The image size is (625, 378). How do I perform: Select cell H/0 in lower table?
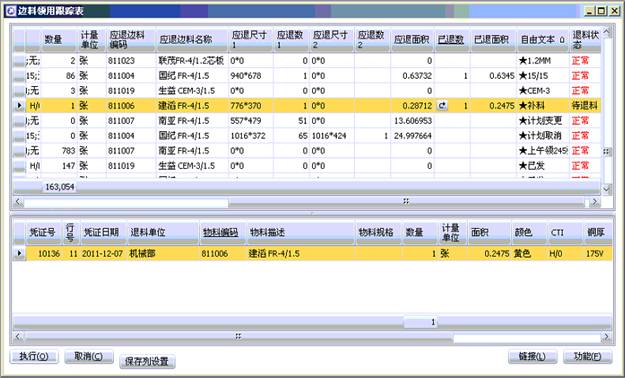(565, 253)
